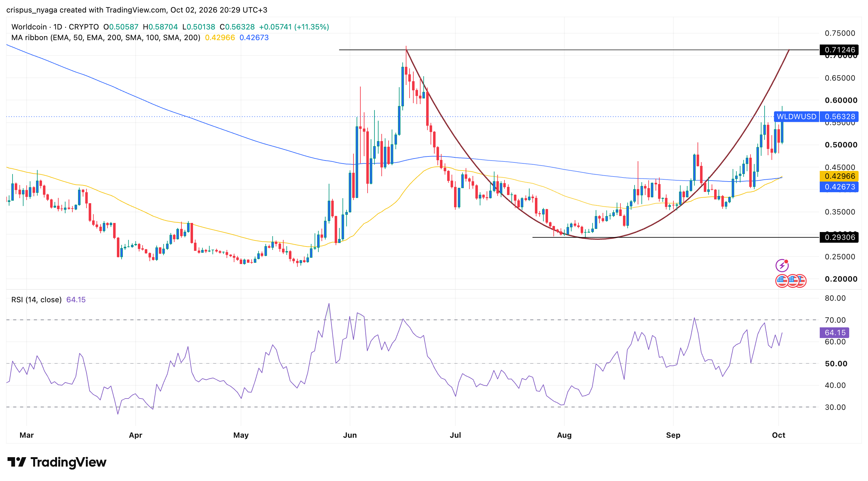This screenshot has width=868, height=481.
Task: Click the 0.20000 price axis label
Action: 841,279
